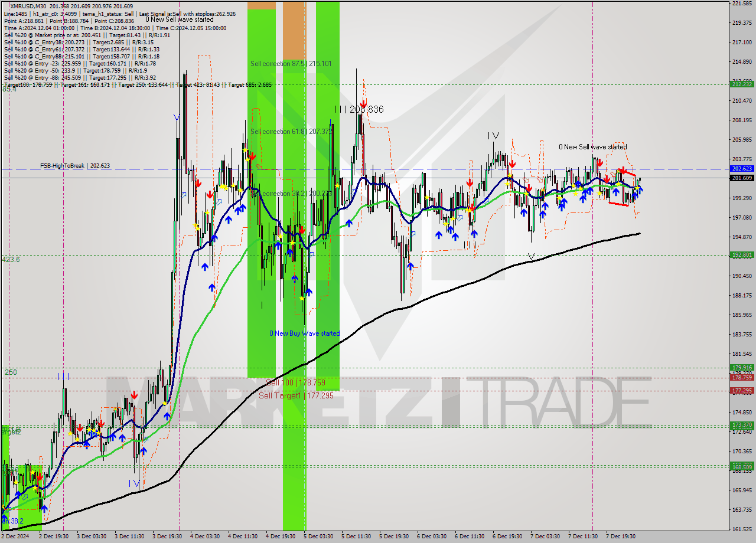The image size is (756, 543).
Task: Select the Target100: 178.759 info line
Action: tap(138, 85)
